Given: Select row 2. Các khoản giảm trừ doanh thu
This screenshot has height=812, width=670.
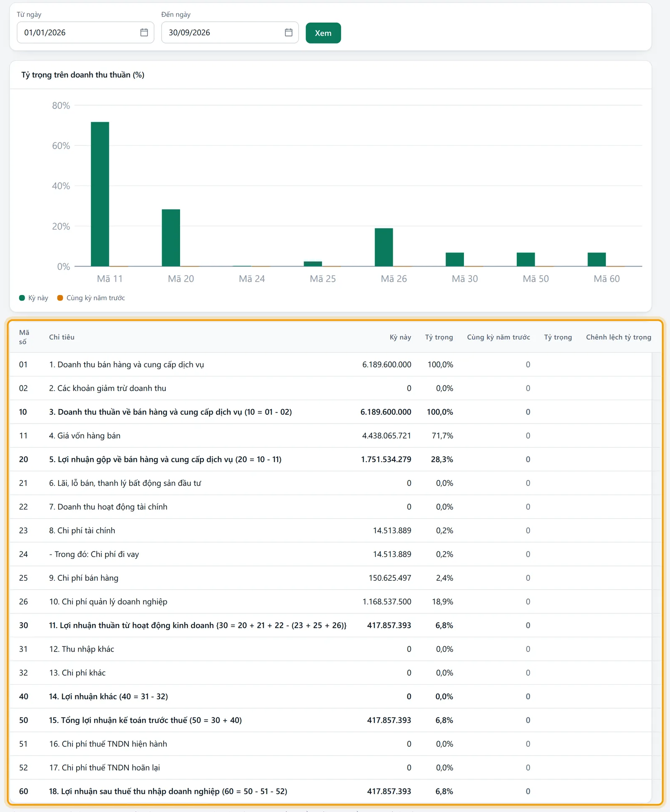Looking at the screenshot, I should pyautogui.click(x=331, y=388).
